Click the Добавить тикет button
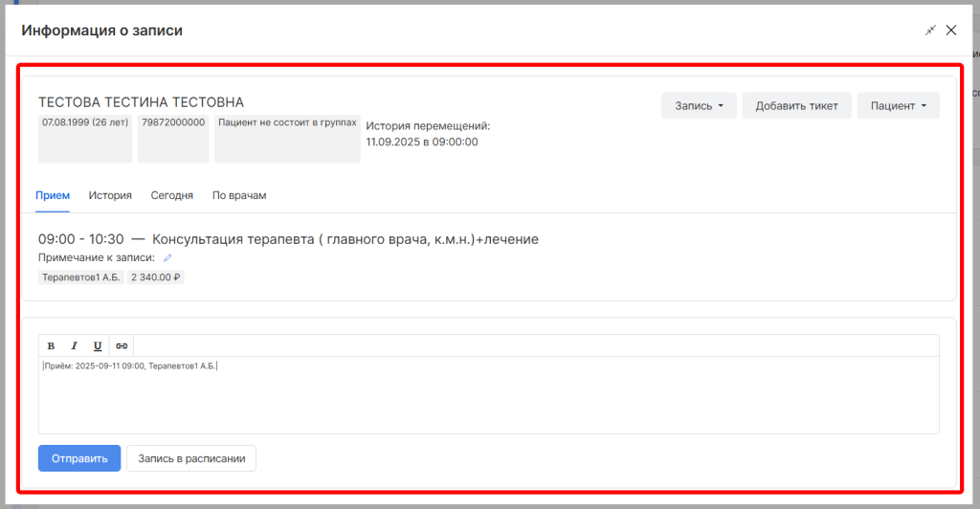This screenshot has width=980, height=509. click(796, 106)
